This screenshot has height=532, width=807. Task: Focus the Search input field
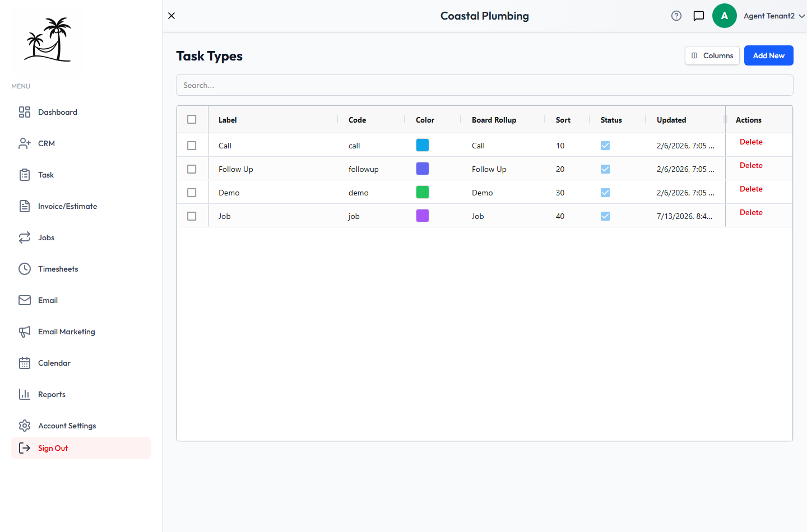pos(485,85)
